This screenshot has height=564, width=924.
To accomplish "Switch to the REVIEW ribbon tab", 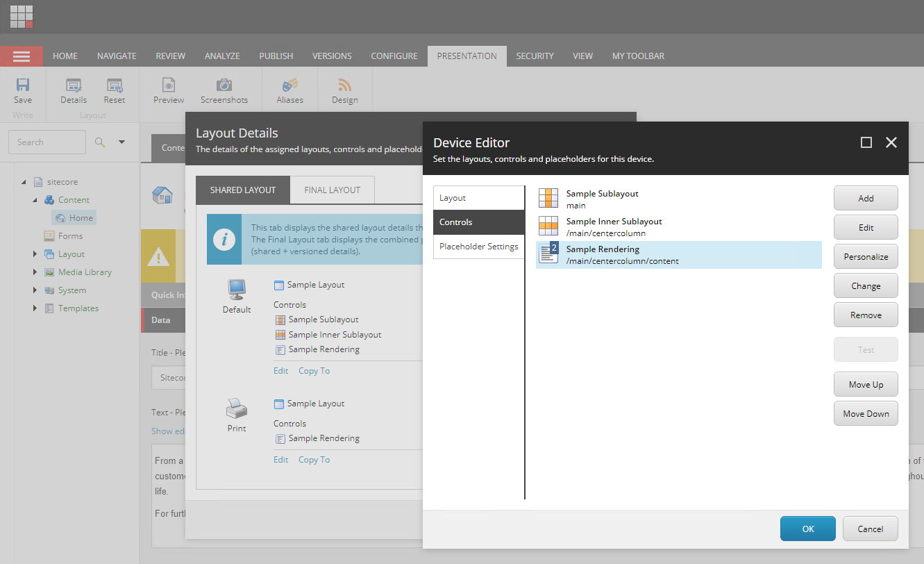I will (x=171, y=56).
